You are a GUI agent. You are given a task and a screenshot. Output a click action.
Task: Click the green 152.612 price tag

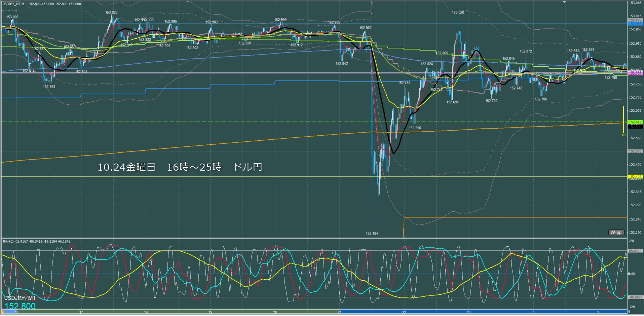[635, 122]
